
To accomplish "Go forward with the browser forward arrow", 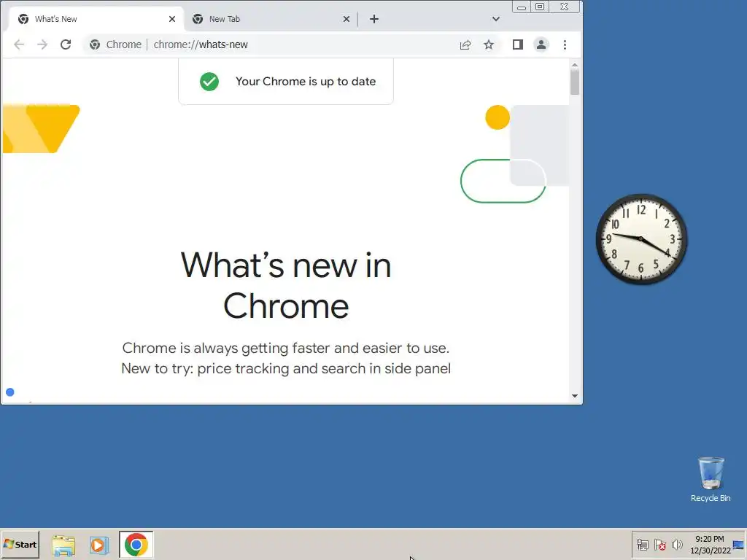I will coord(42,44).
